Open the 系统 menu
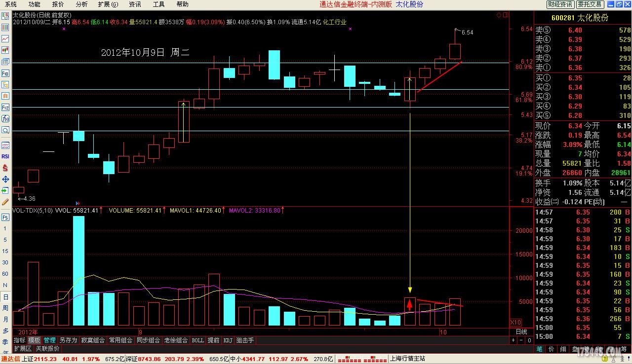 [x=11, y=4]
